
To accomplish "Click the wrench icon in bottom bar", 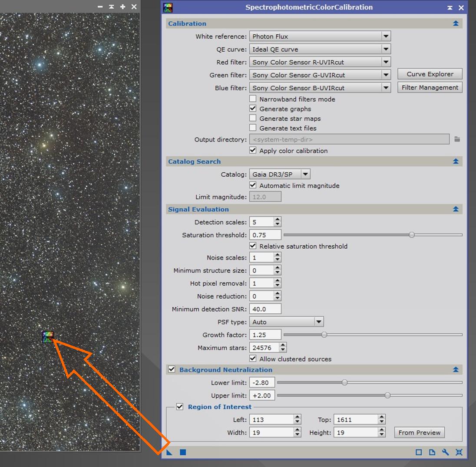I will click(445, 452).
